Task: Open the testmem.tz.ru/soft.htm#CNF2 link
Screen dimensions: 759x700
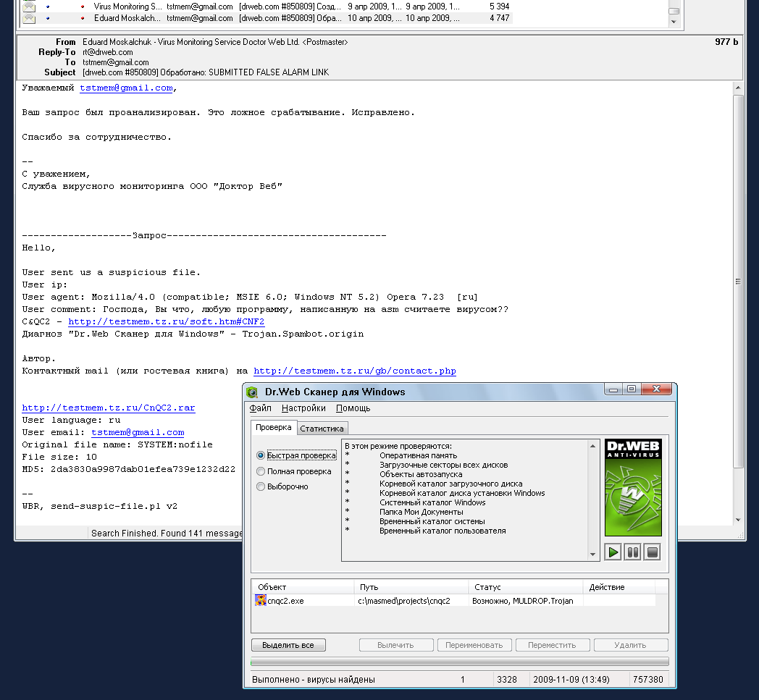Action: tap(166, 321)
